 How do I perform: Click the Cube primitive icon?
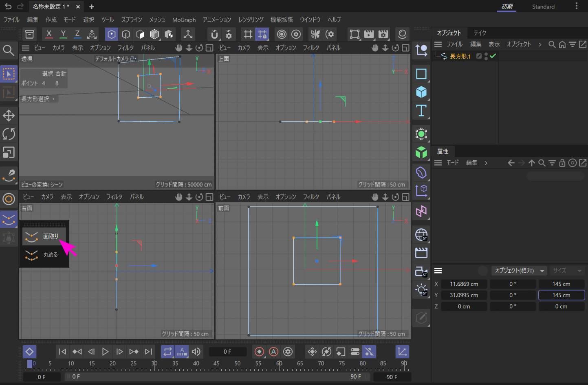point(421,92)
